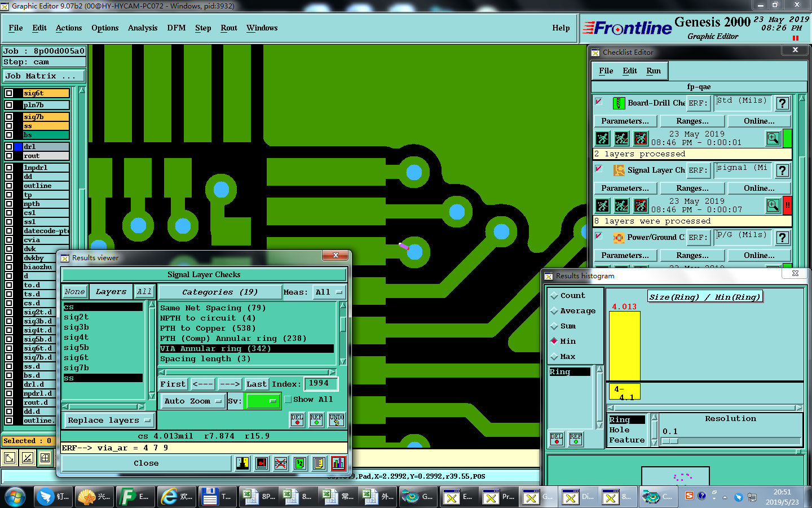
Task: Click the yellow notes page icon in Results viewer
Action: (319, 463)
